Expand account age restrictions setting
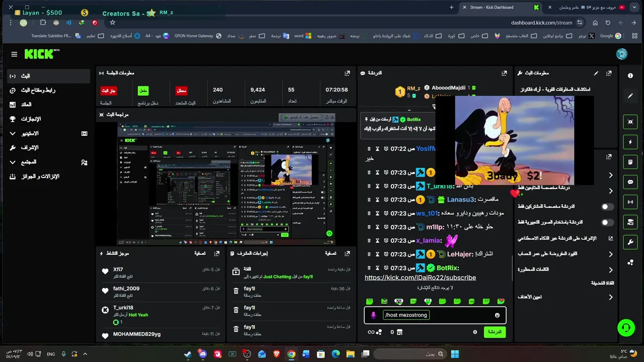The image size is (644, 362). (611, 254)
